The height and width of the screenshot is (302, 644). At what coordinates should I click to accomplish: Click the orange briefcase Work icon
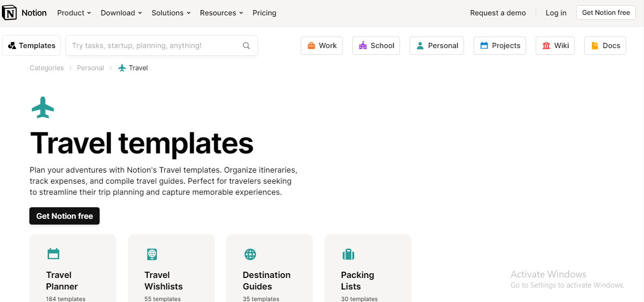(311, 46)
